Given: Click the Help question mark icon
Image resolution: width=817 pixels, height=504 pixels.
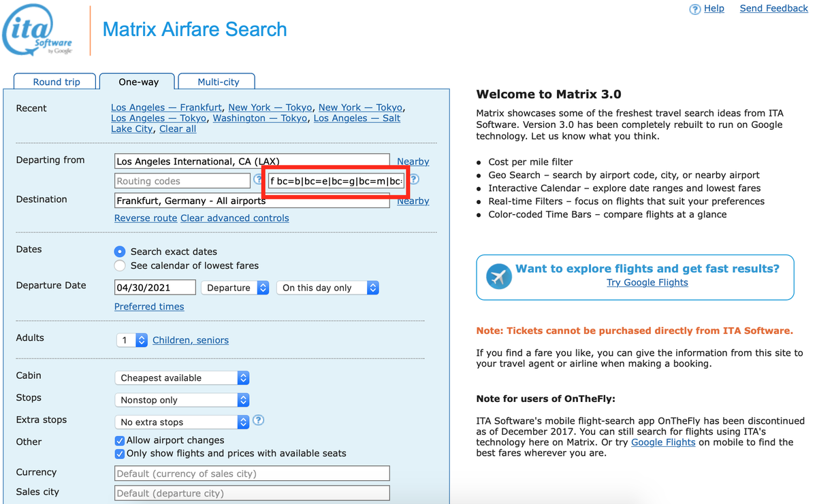Looking at the screenshot, I should pyautogui.click(x=694, y=10).
